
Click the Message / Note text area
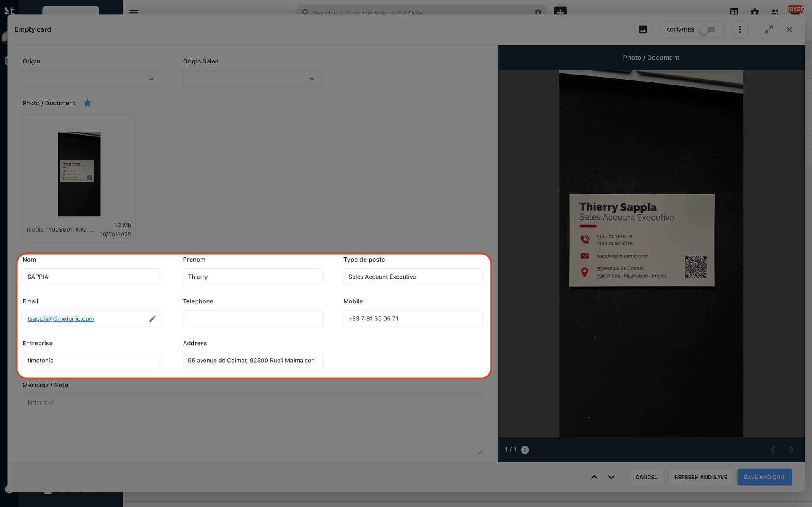(252, 423)
